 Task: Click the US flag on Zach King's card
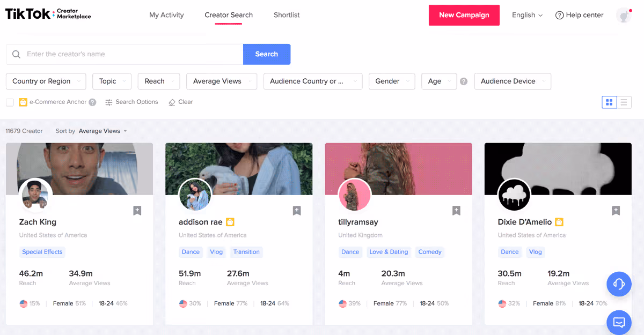coord(24,303)
